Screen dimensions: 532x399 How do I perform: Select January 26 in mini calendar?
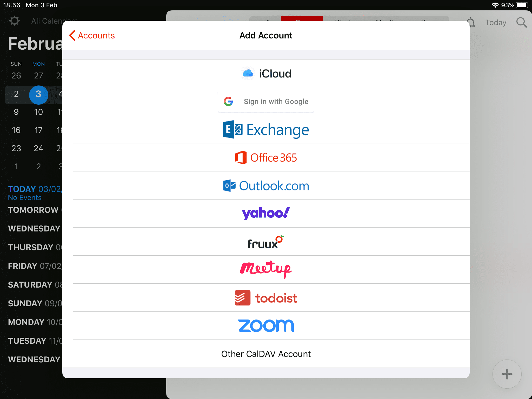click(x=16, y=76)
